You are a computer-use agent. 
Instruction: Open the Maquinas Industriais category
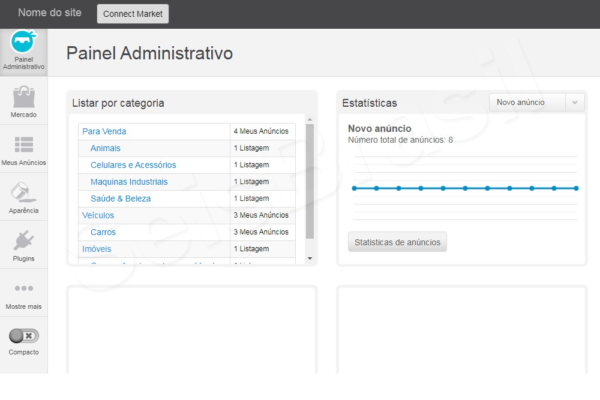[x=129, y=181]
